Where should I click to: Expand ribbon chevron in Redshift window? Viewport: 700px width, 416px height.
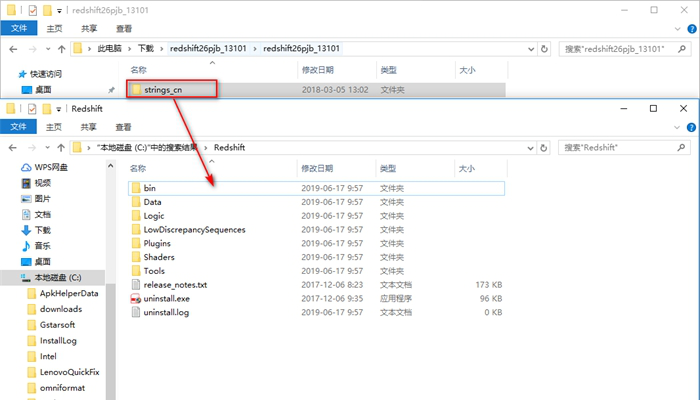[677, 128]
